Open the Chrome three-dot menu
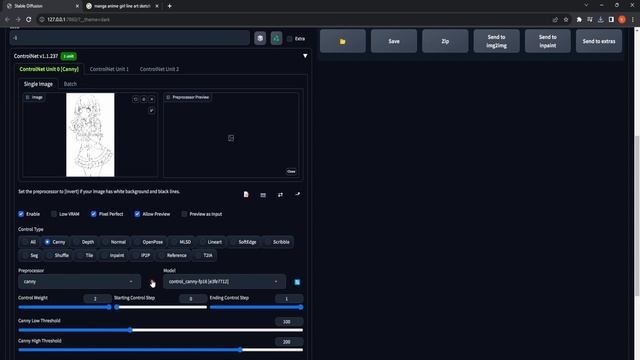Screen dimensions: 640x360 (x=633, y=20)
